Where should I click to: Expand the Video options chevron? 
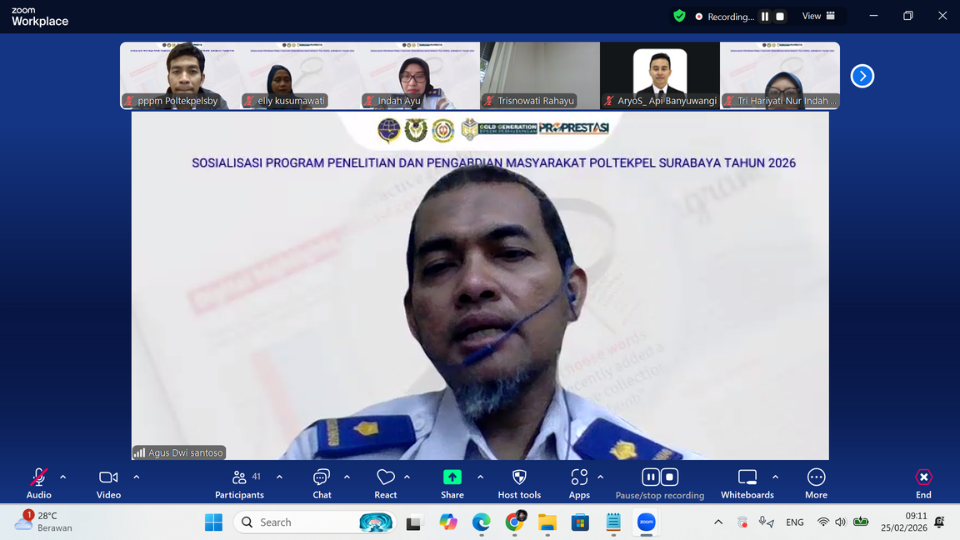tap(136, 477)
